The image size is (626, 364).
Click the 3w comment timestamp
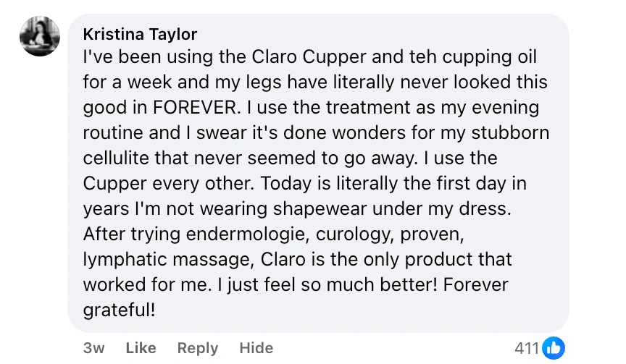coord(94,348)
